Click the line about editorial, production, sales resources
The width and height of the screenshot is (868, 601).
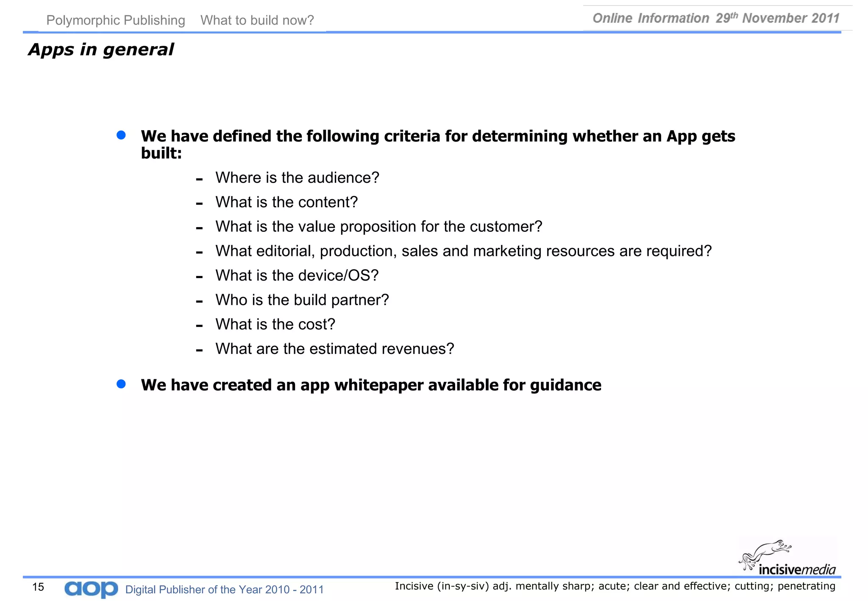pos(464,251)
